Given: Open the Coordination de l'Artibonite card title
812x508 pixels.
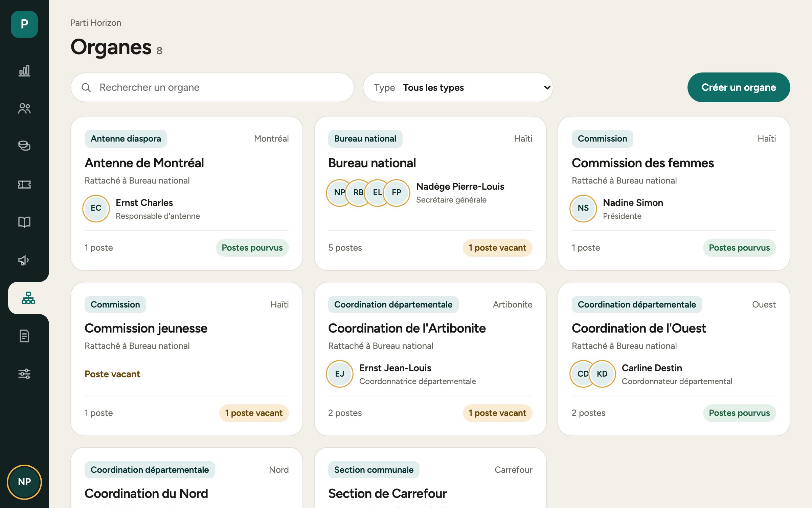Looking at the screenshot, I should (407, 328).
